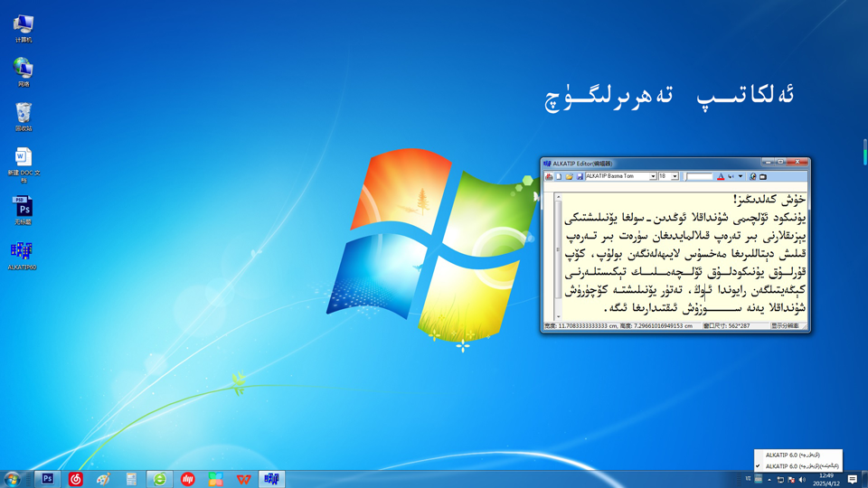
Task: Click the volume speaker icon in system tray
Action: (802, 480)
